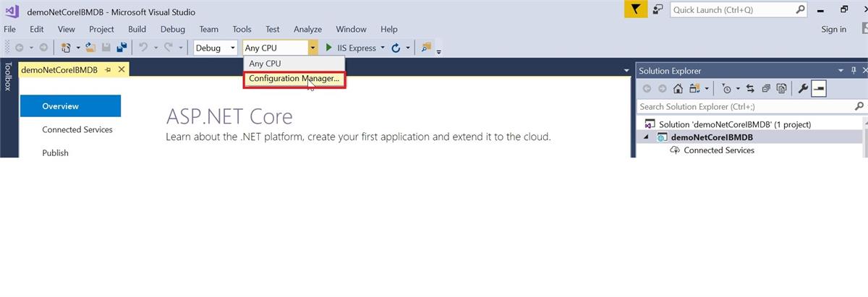Click the Save All toolbar icon
Viewport: 868px width, 297px height.
coord(122,48)
